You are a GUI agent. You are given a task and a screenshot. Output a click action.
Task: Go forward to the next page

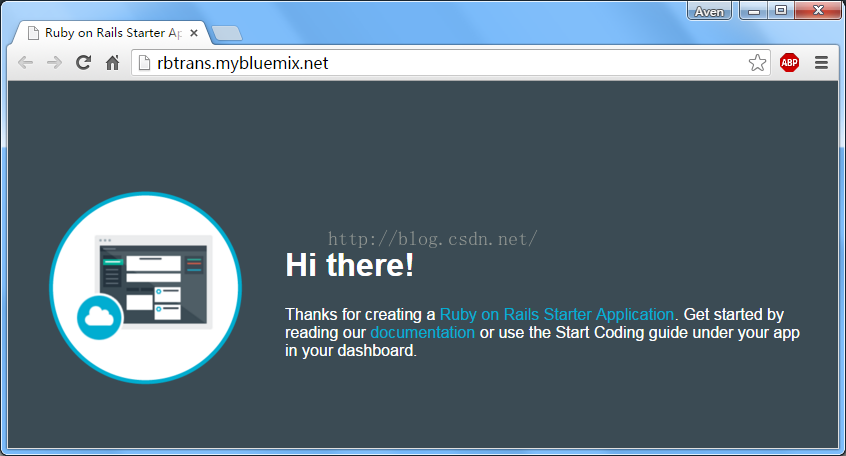tap(54, 63)
